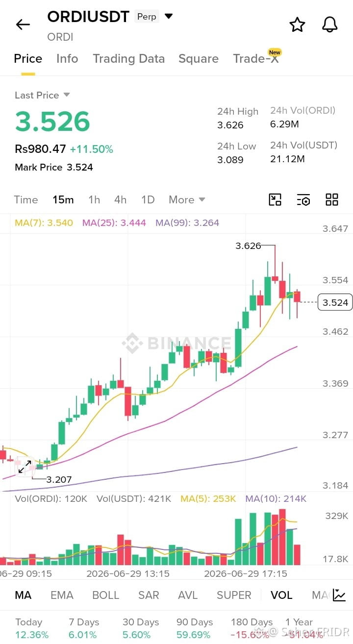This screenshot has width=353, height=644.
Task: Open the Square tab
Action: coord(198,59)
